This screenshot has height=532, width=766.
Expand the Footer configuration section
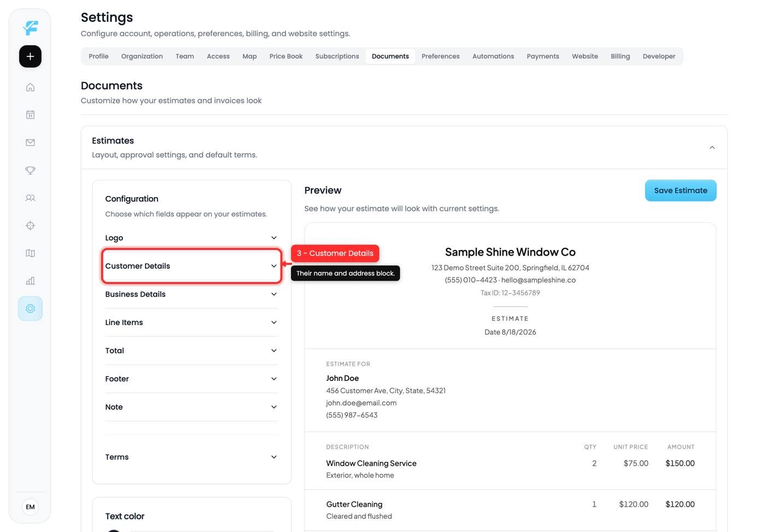coord(191,379)
